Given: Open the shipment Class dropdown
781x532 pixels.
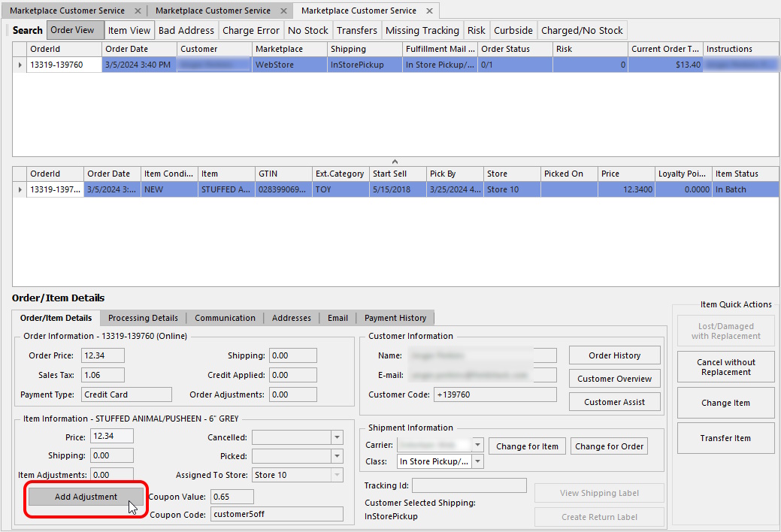Looking at the screenshot, I should click(477, 461).
